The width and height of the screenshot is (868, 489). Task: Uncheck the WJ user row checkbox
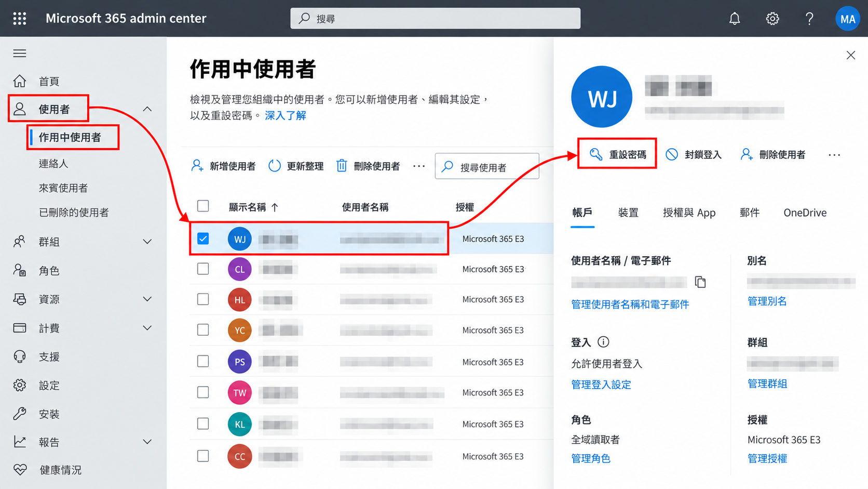tap(203, 239)
